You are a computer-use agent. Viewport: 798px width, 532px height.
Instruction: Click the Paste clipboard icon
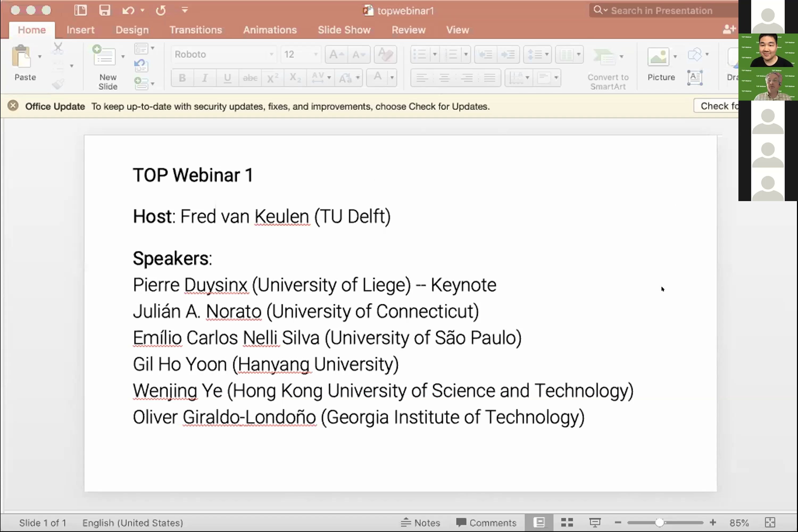pos(21,56)
